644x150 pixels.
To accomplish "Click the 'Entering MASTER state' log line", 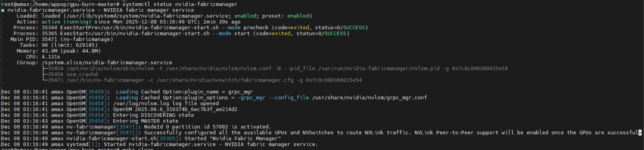I will tap(145, 121).
